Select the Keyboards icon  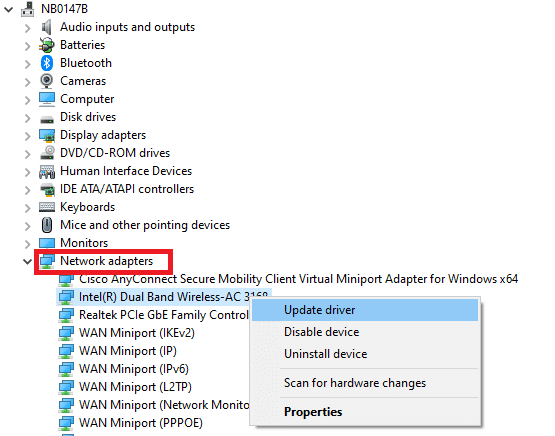[x=47, y=207]
